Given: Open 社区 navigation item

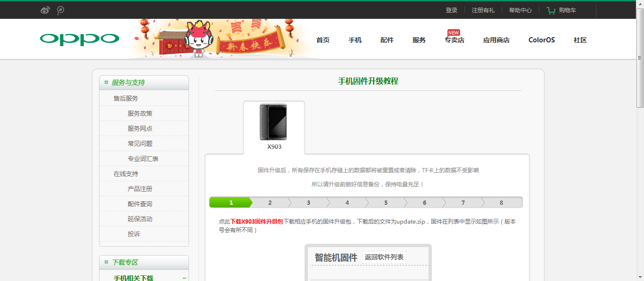Looking at the screenshot, I should pos(580,40).
